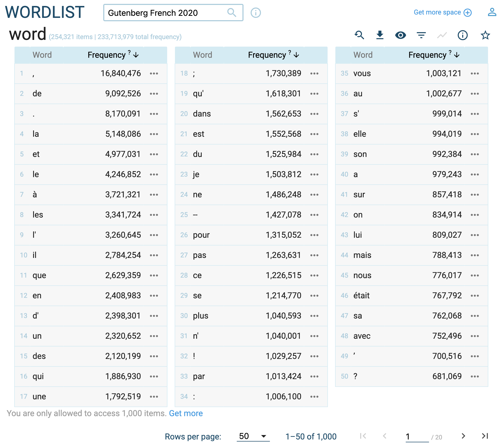Click the Word header in third table
The image size is (502, 448).
coord(363,55)
